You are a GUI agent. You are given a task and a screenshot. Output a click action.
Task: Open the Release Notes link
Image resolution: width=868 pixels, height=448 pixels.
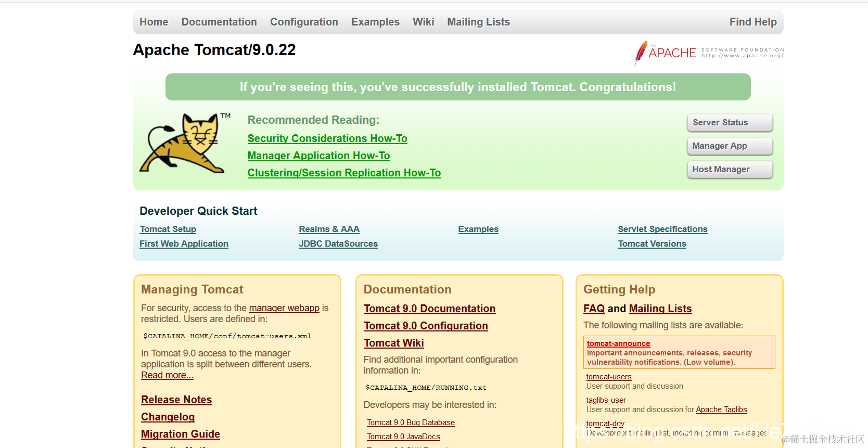176,400
